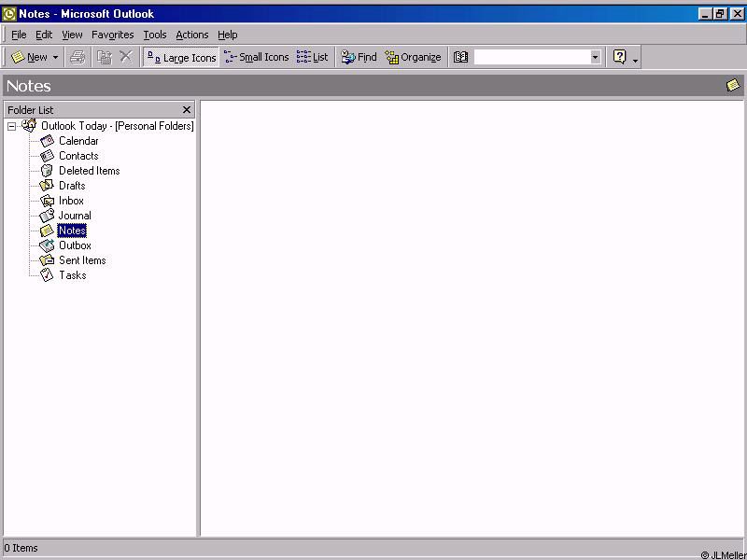Click the Delete X toolbar icon

126,57
